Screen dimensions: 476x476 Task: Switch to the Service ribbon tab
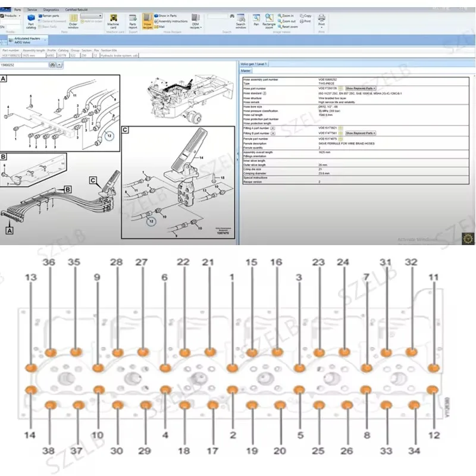(32, 10)
